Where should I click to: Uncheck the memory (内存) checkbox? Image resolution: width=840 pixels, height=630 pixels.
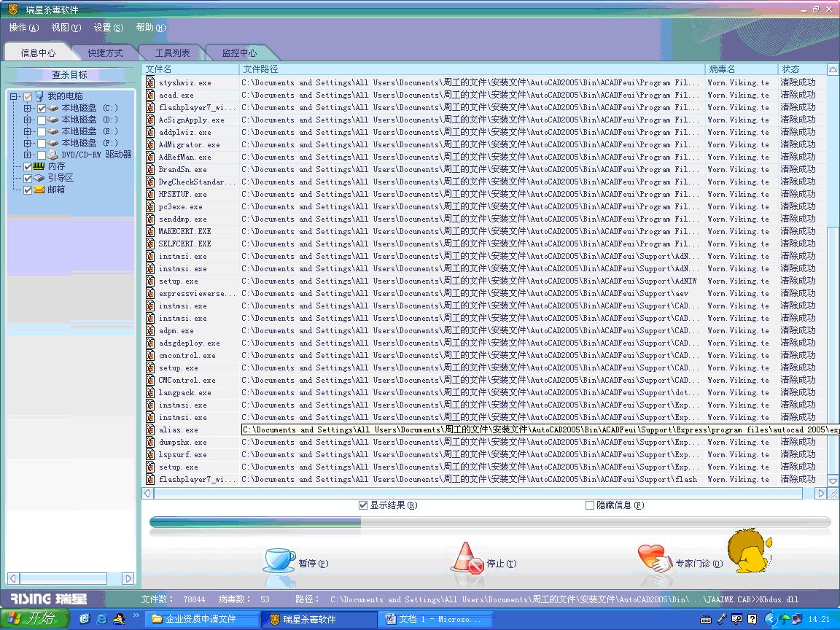pos(28,167)
